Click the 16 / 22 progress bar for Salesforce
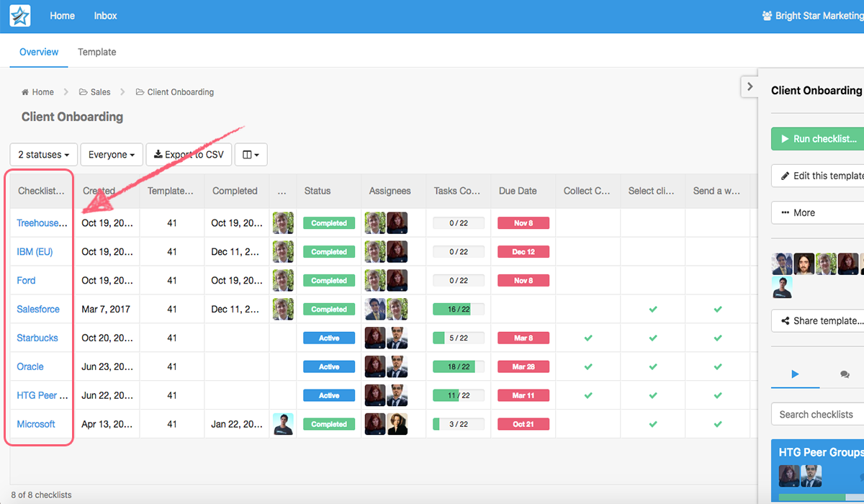864x504 pixels. point(459,310)
